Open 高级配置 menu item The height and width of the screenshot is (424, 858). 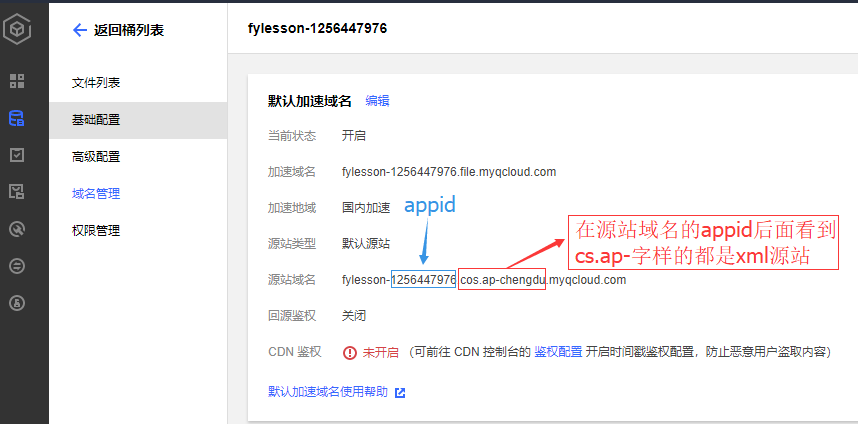pos(96,157)
